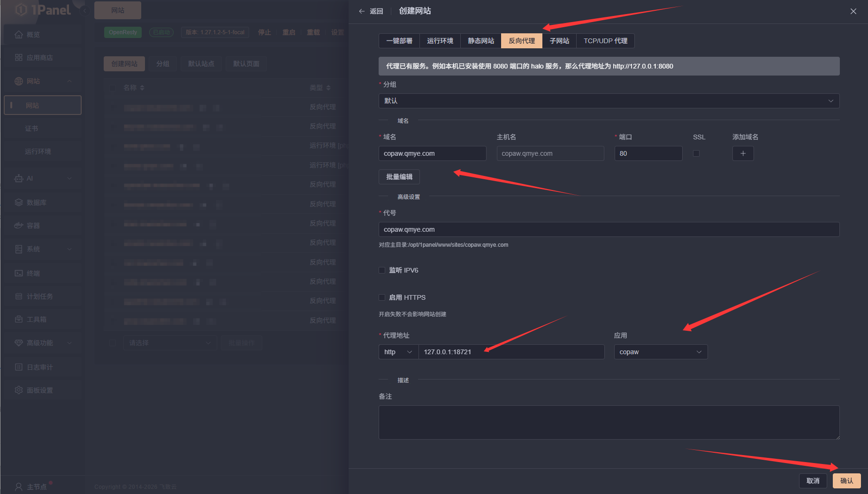
Task: Toggle the 监听 IPV6 checkbox
Action: (382, 270)
